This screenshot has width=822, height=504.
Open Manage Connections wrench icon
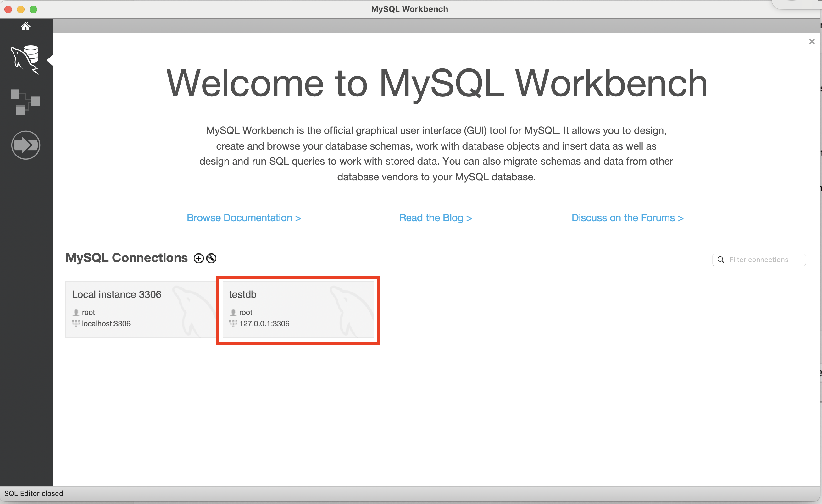pos(211,258)
